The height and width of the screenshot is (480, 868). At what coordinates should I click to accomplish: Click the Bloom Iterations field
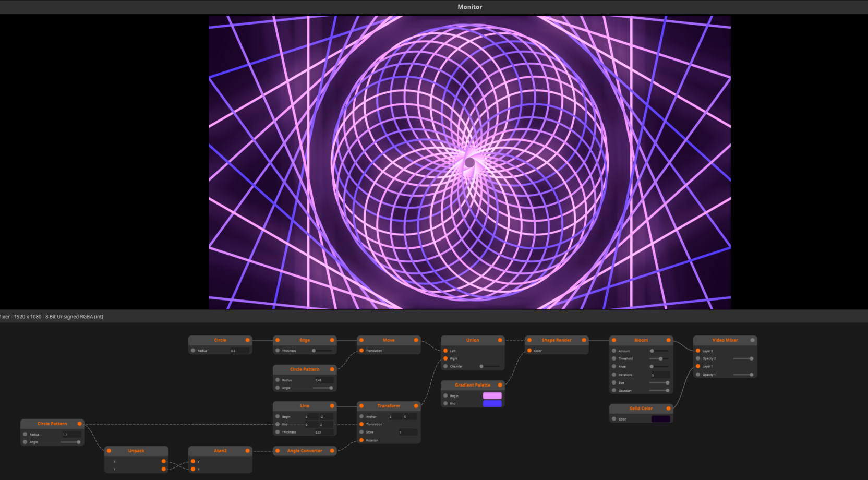click(x=660, y=375)
